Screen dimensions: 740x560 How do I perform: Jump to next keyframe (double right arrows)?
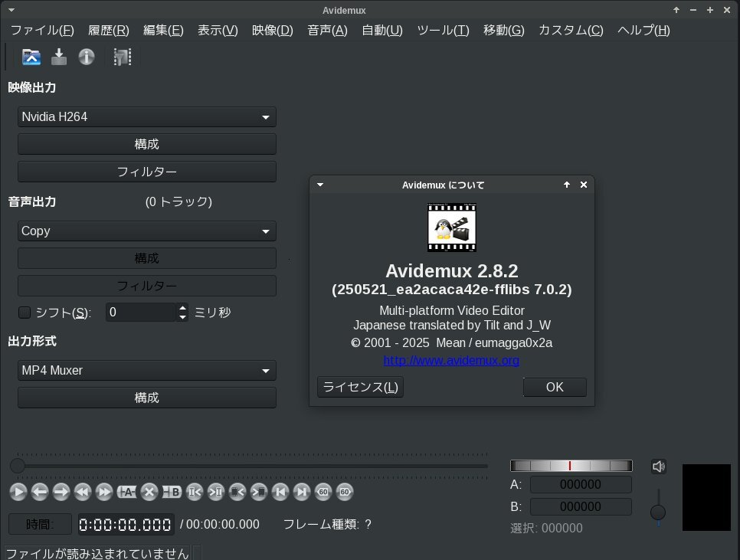(104, 492)
